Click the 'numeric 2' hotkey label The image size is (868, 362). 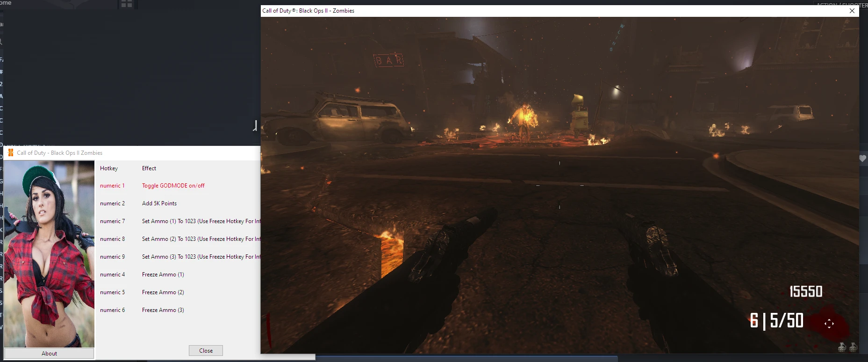(112, 203)
